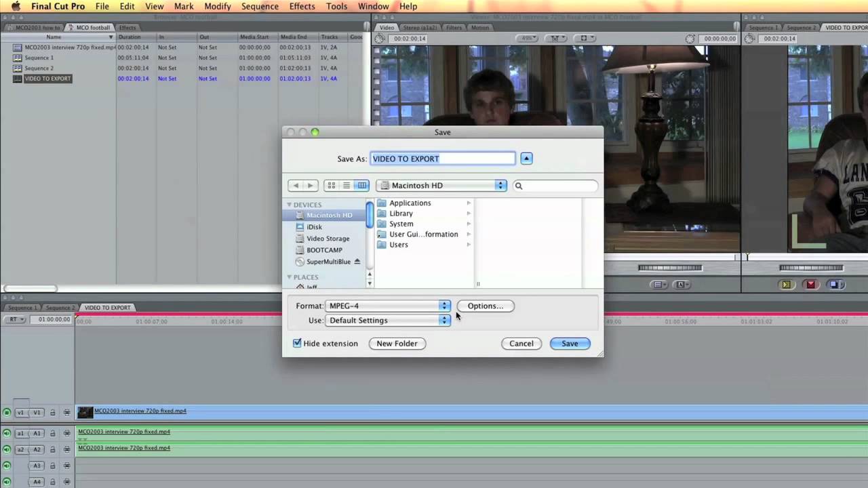The image size is (868, 488).
Task: Collapse the DEVICES sidebar section
Action: coord(289,205)
